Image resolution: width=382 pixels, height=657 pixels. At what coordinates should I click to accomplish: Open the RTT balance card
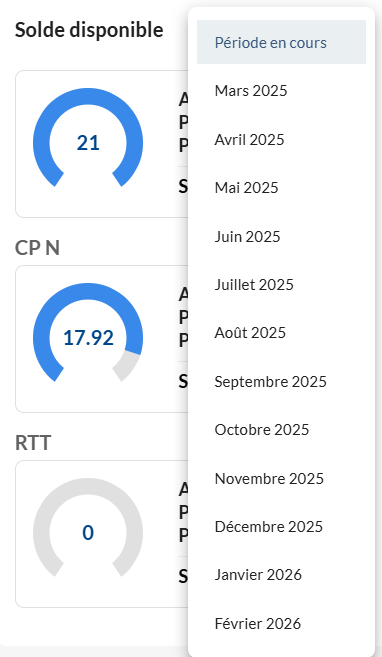[102, 534]
